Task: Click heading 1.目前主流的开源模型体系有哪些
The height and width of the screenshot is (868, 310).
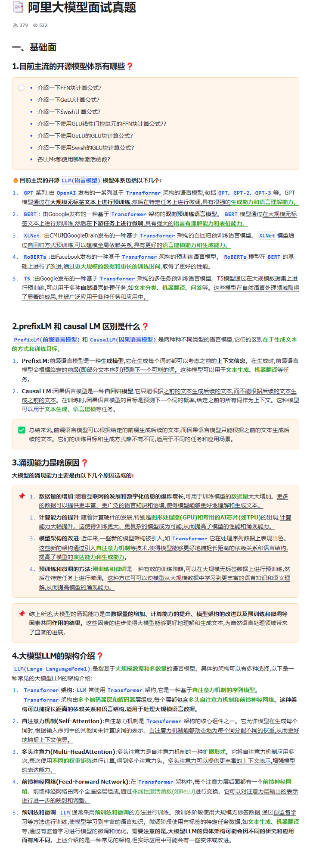Action: [x=68, y=66]
